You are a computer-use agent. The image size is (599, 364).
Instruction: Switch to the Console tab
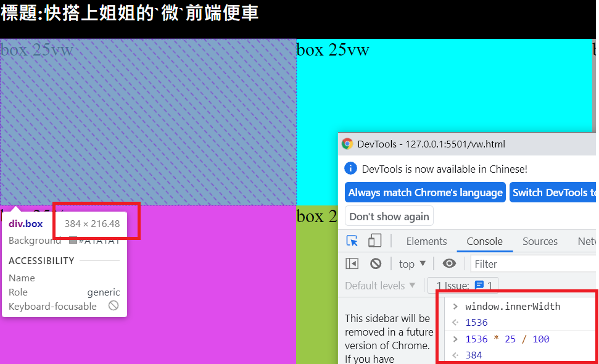pos(484,241)
